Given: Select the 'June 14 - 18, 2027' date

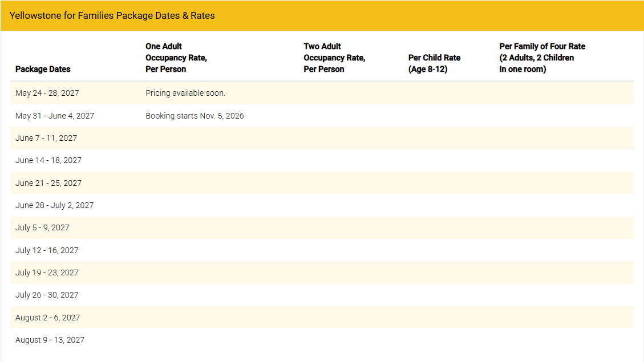Looking at the screenshot, I should (48, 161).
